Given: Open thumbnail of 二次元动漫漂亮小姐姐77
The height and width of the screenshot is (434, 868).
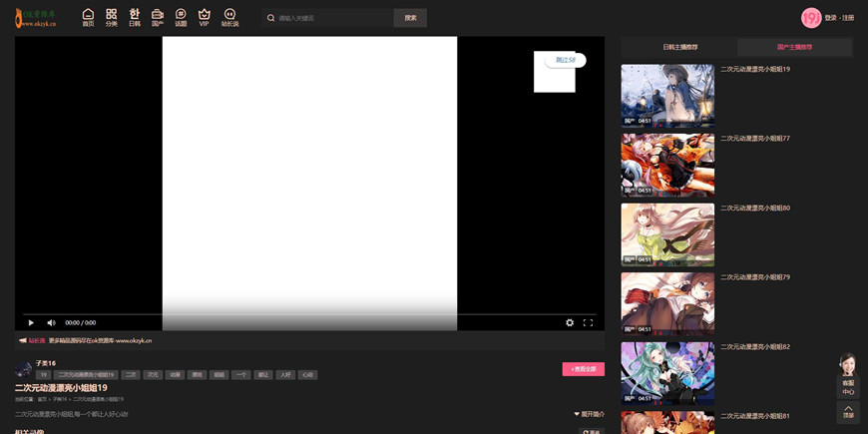Looking at the screenshot, I should (667, 165).
